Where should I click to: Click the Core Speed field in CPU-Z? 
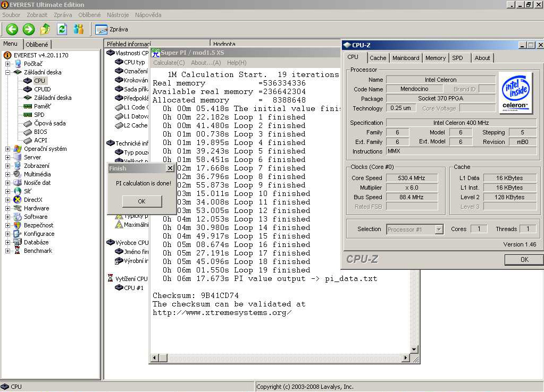coord(412,178)
